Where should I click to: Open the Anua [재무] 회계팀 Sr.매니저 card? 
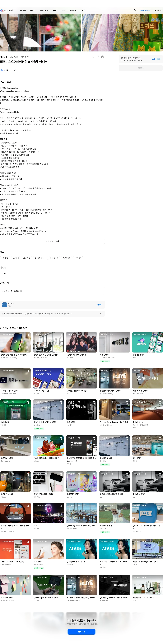[x=81, y=552]
